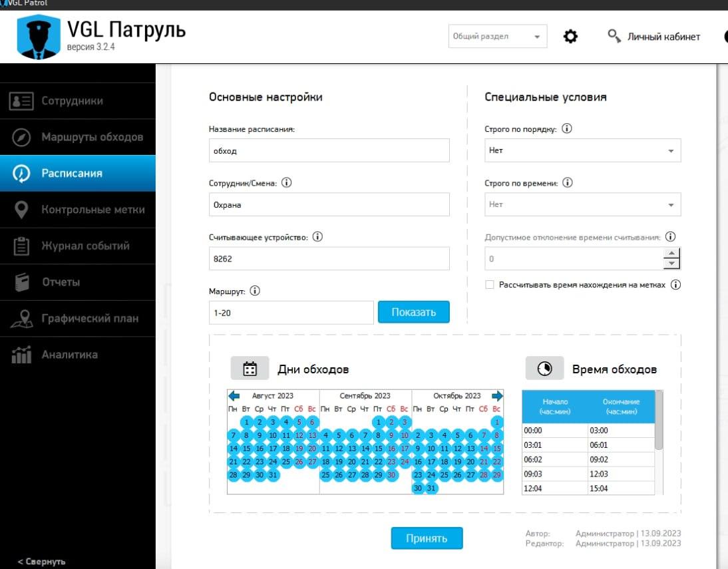Screen dimensions: 728x569
Task: Open the Строго по порядку dropdown
Action: pyautogui.click(x=583, y=150)
